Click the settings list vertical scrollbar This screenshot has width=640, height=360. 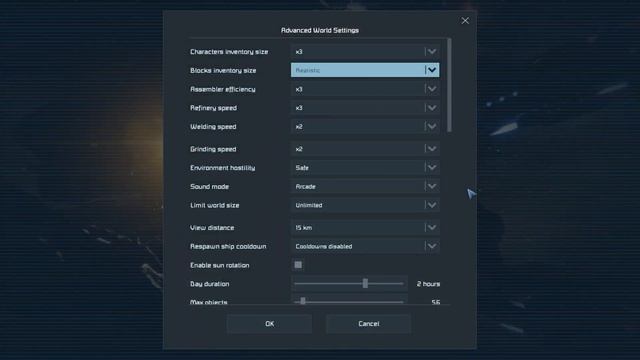pyautogui.click(x=449, y=85)
